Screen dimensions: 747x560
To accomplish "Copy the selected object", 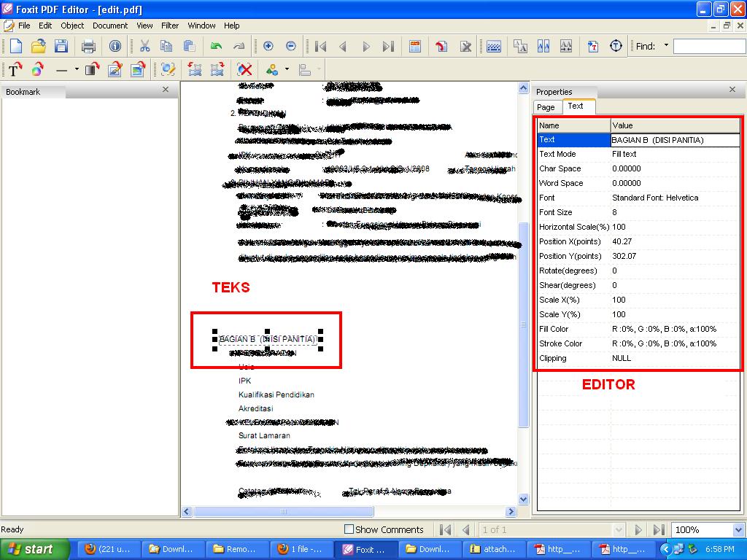I will [x=167, y=46].
